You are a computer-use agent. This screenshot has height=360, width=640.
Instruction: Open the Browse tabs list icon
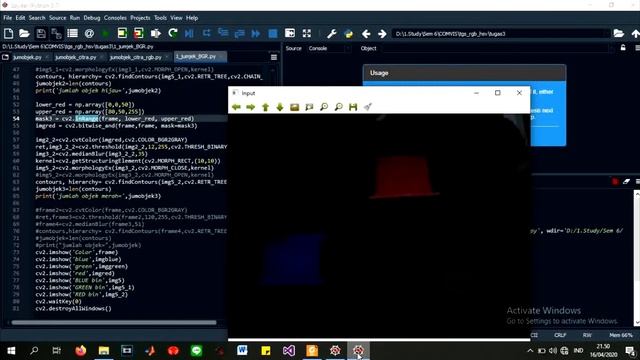click(73, 33)
